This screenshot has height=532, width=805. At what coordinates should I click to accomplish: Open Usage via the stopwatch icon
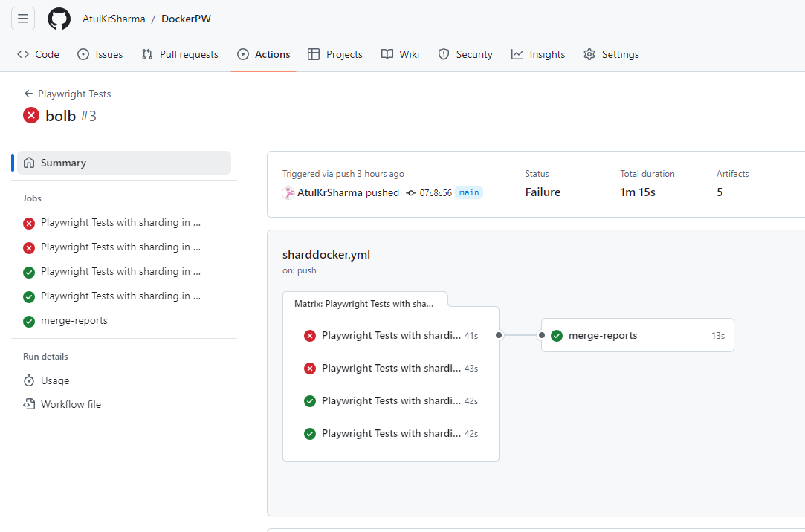tap(28, 380)
